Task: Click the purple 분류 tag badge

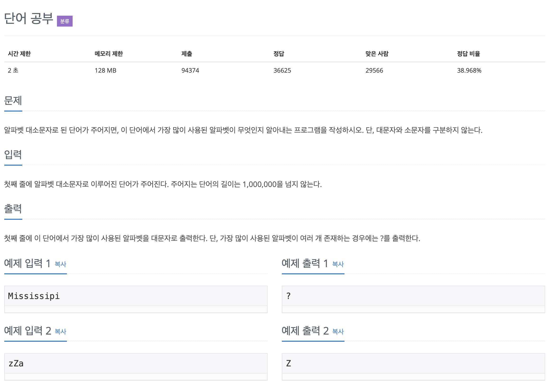Action: point(65,21)
